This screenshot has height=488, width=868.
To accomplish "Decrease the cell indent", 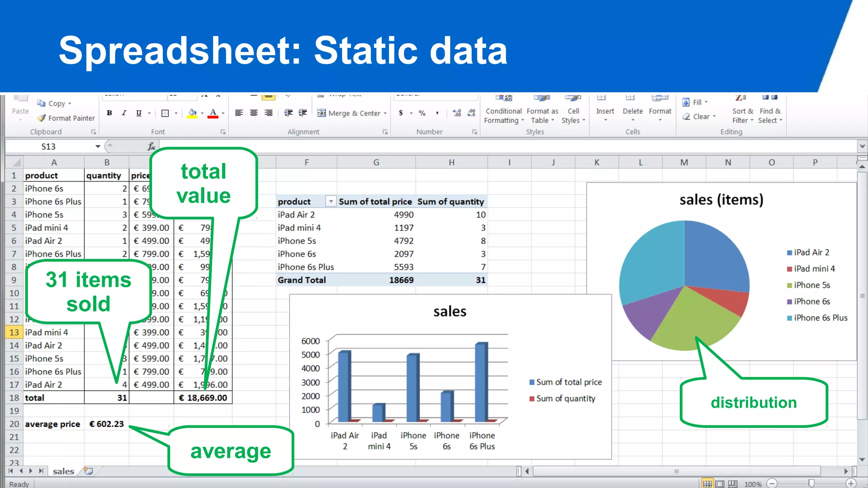I will 289,113.
